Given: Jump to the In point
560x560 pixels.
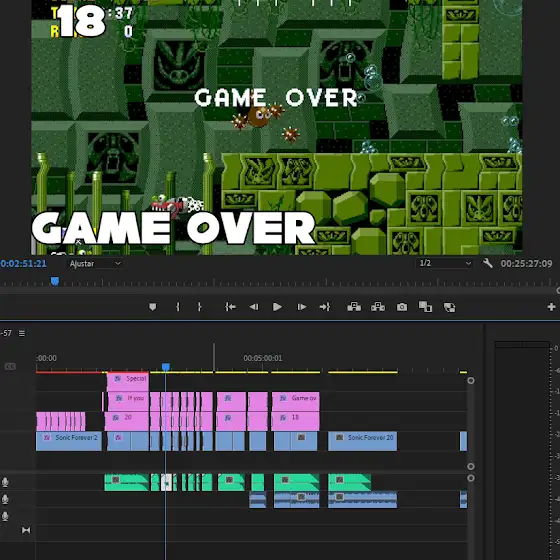Looking at the screenshot, I should click(x=230, y=307).
